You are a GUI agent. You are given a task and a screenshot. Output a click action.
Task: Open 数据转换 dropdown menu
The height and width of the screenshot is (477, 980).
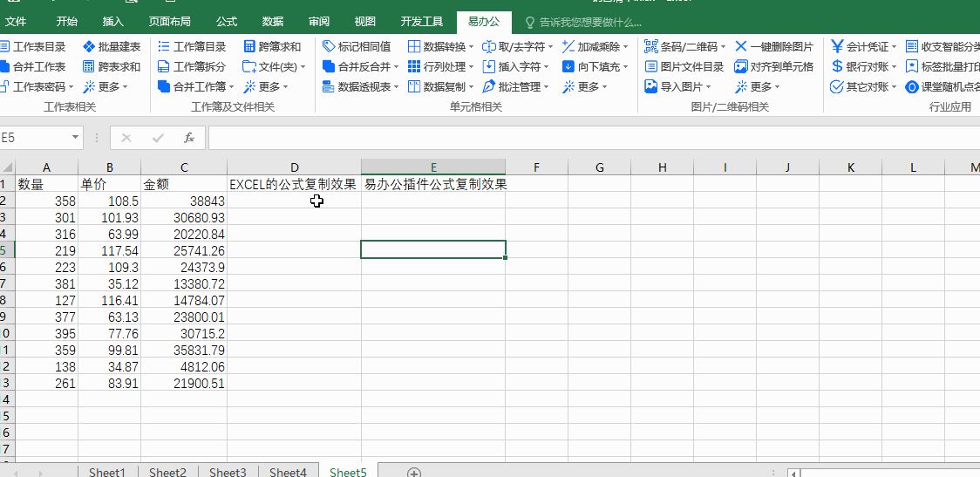[x=471, y=47]
